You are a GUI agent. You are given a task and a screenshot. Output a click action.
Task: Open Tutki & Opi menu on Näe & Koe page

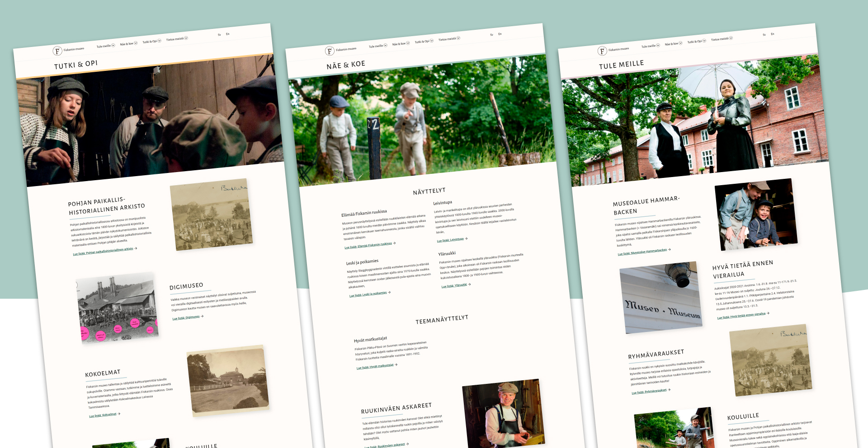(x=431, y=41)
